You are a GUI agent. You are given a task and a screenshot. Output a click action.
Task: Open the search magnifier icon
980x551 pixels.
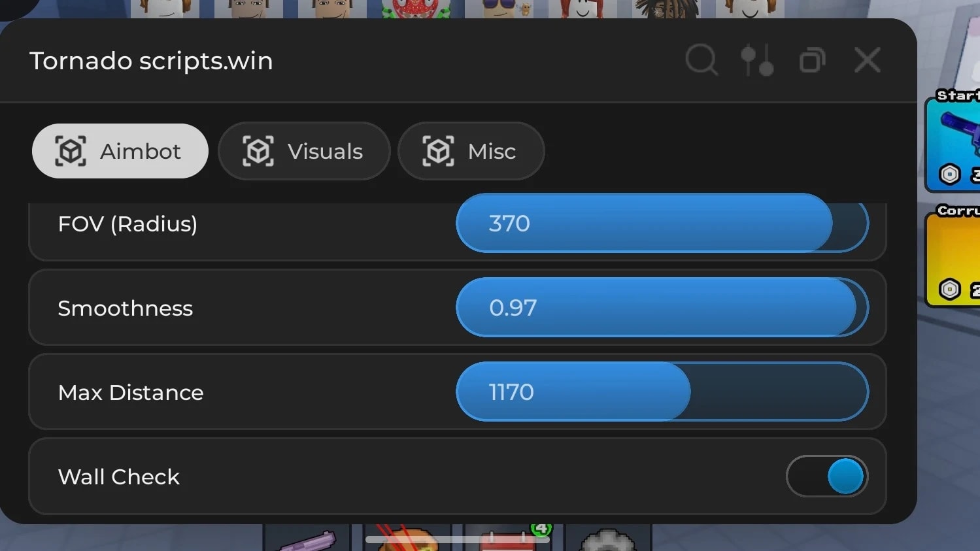(x=701, y=60)
